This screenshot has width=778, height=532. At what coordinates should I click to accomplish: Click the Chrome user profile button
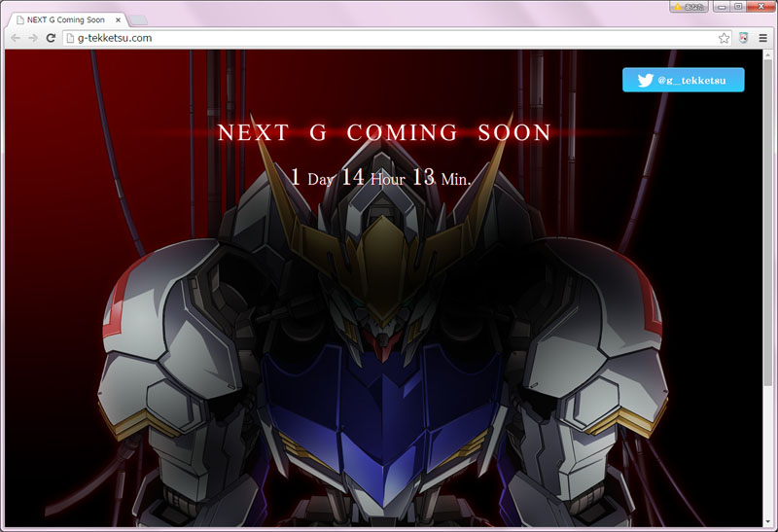pyautogui.click(x=689, y=7)
